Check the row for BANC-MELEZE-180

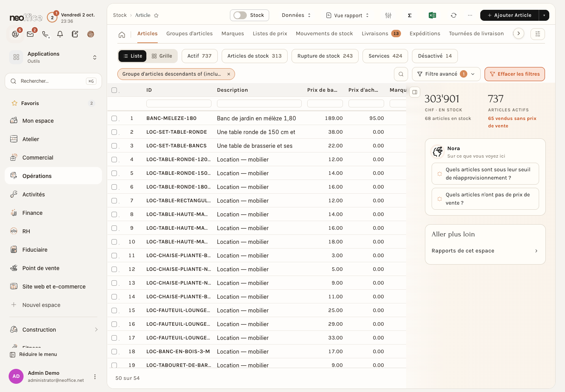tap(114, 118)
